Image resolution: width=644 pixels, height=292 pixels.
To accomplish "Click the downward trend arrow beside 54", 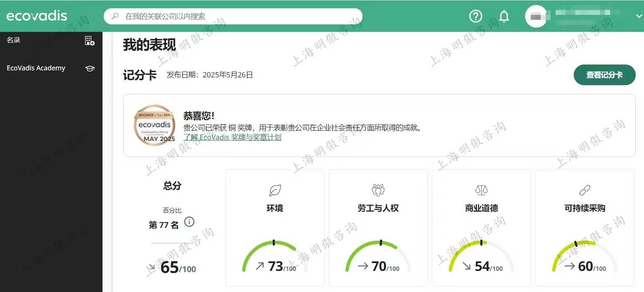I will pyautogui.click(x=466, y=266).
